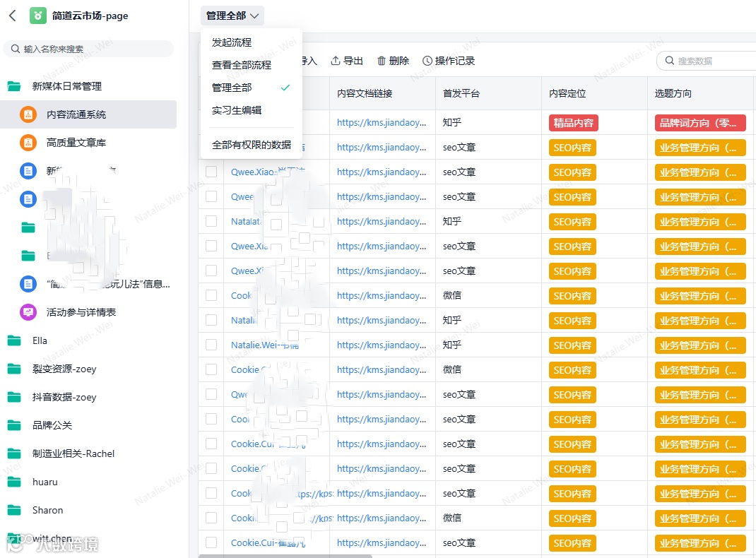
Task: Open the 高质量文章库 form
Action: point(88,143)
